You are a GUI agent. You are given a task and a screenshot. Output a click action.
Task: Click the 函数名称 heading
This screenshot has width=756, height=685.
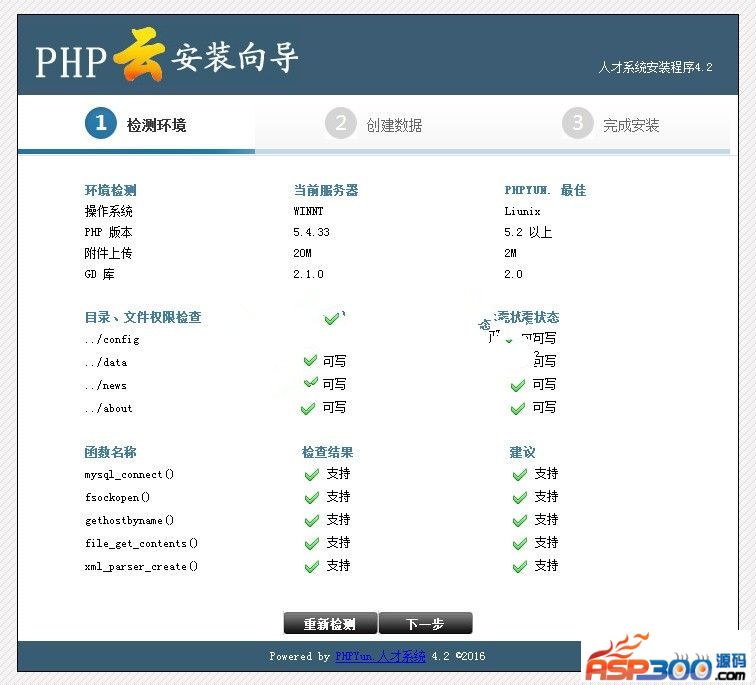[110, 452]
